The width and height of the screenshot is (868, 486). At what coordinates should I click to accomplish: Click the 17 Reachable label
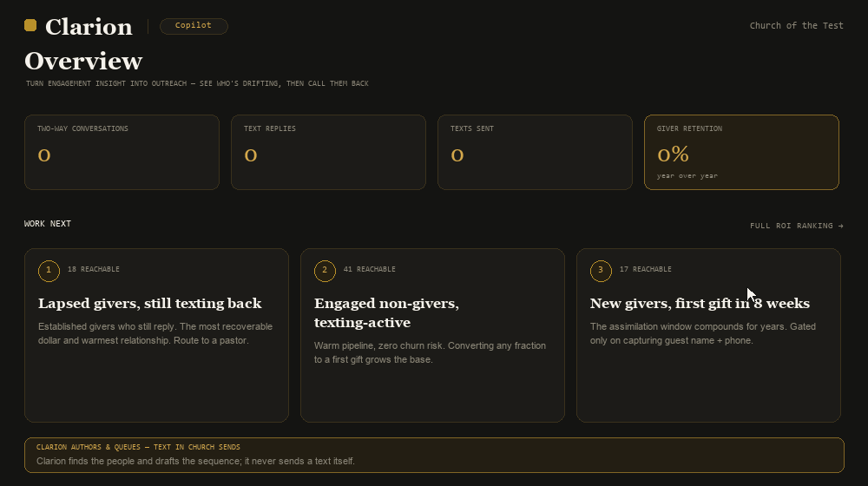coord(646,270)
